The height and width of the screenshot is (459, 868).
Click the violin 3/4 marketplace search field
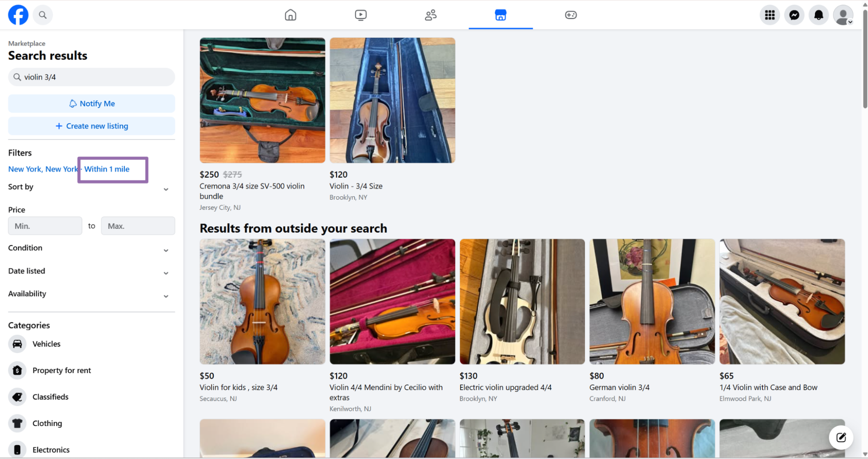(92, 77)
